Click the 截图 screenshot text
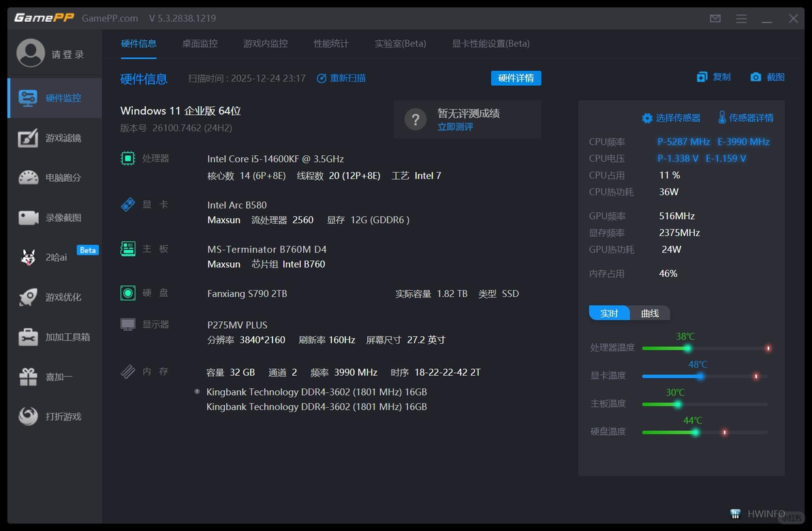 (x=775, y=77)
